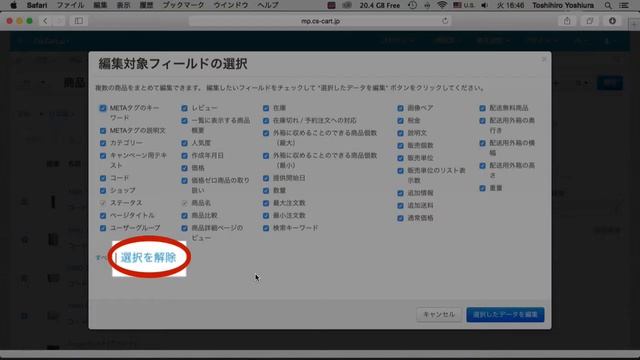Uncheck the 追加情報 checkbox
640x360 pixels.
400,193
